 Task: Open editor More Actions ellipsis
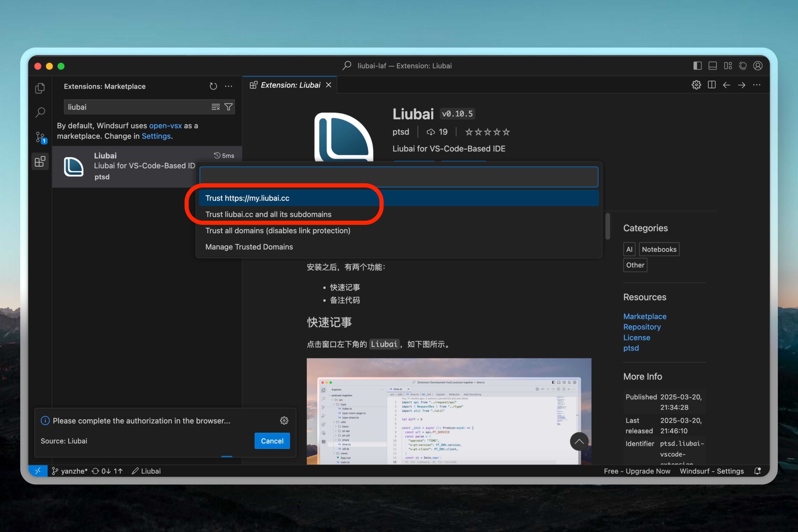tap(757, 85)
